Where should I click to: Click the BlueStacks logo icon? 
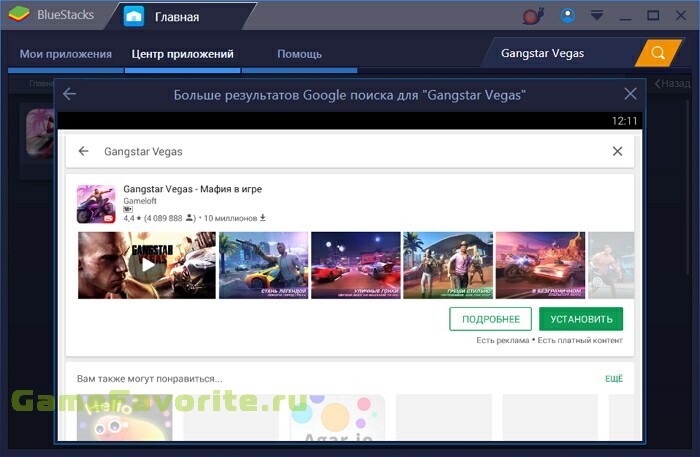point(19,15)
